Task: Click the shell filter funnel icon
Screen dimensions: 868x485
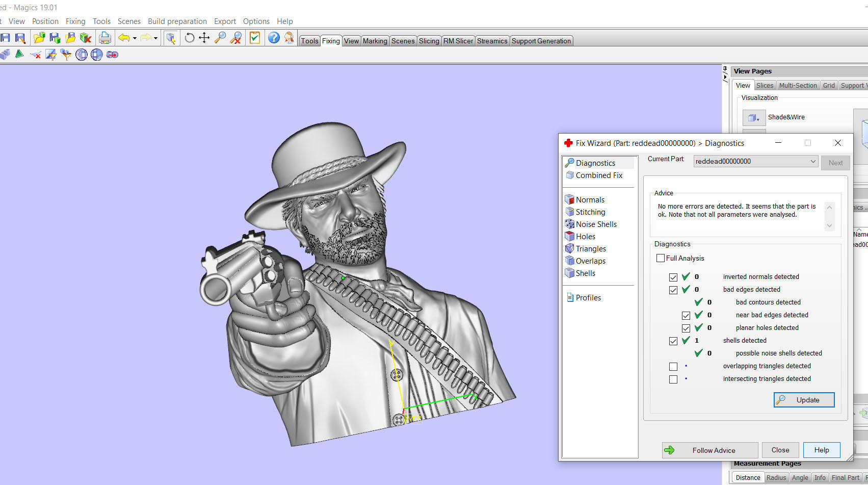Action: 66,54
